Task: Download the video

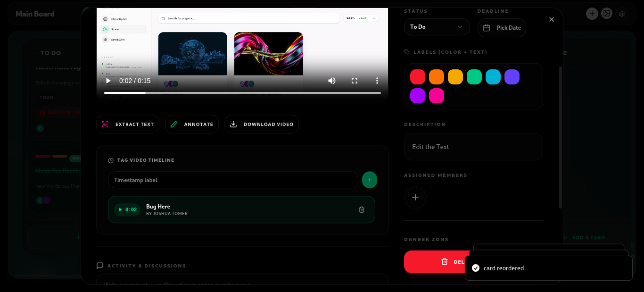Action: [x=262, y=124]
